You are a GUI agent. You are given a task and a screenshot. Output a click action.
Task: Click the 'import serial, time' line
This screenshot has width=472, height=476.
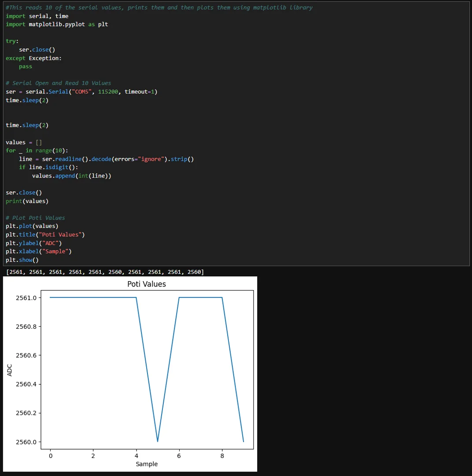tap(37, 16)
